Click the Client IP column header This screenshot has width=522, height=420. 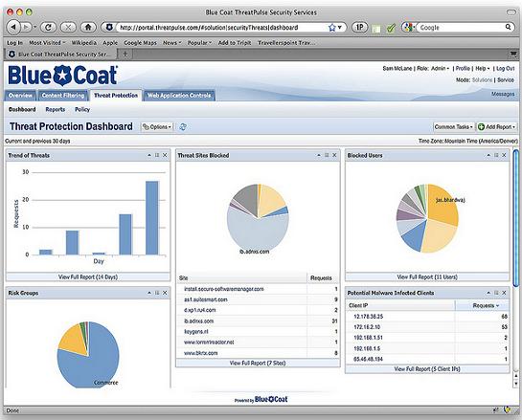400,305
